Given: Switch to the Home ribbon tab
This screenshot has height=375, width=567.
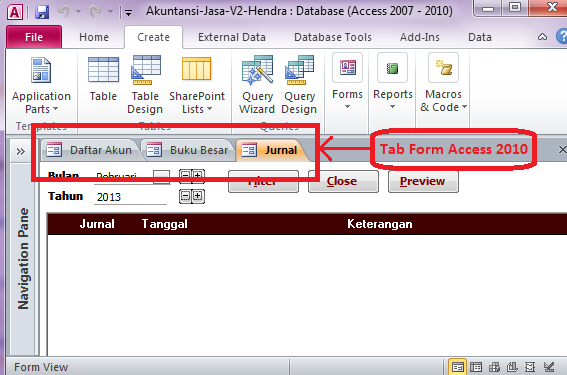Looking at the screenshot, I should pyautogui.click(x=94, y=37).
